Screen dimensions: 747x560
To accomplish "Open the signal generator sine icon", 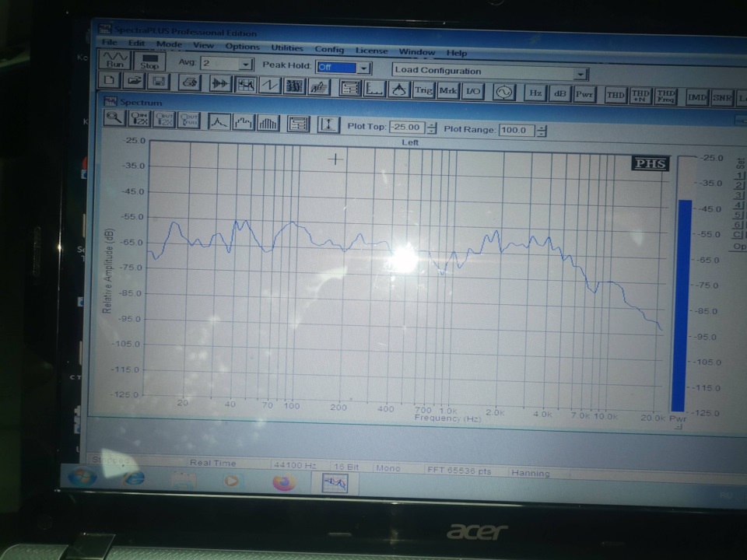I will [x=504, y=92].
